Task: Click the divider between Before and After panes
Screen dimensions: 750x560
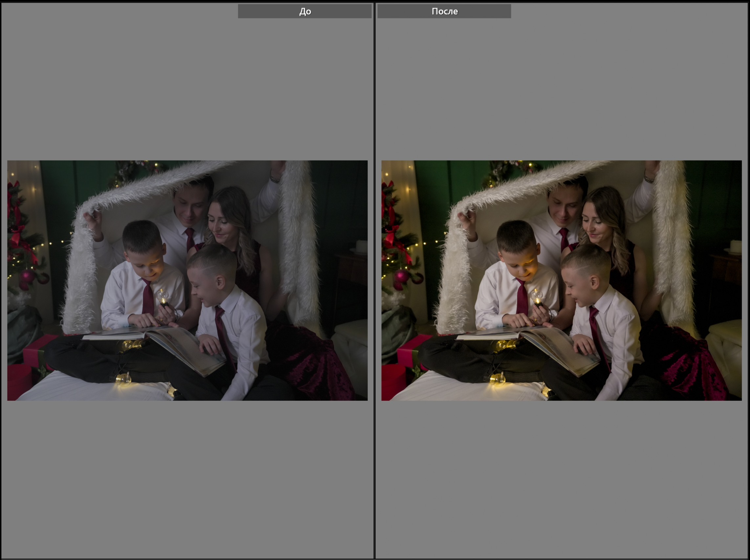Action: [374, 280]
